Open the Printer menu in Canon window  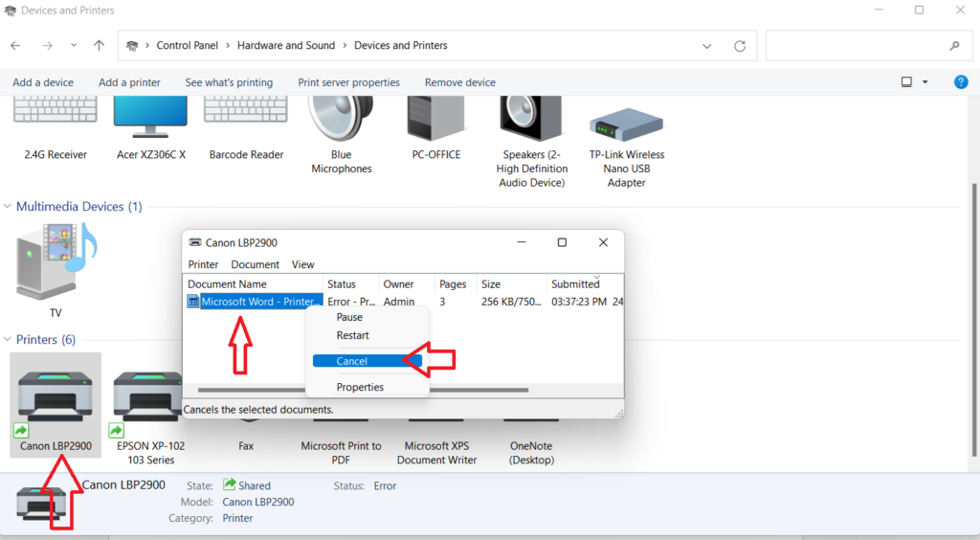(203, 264)
